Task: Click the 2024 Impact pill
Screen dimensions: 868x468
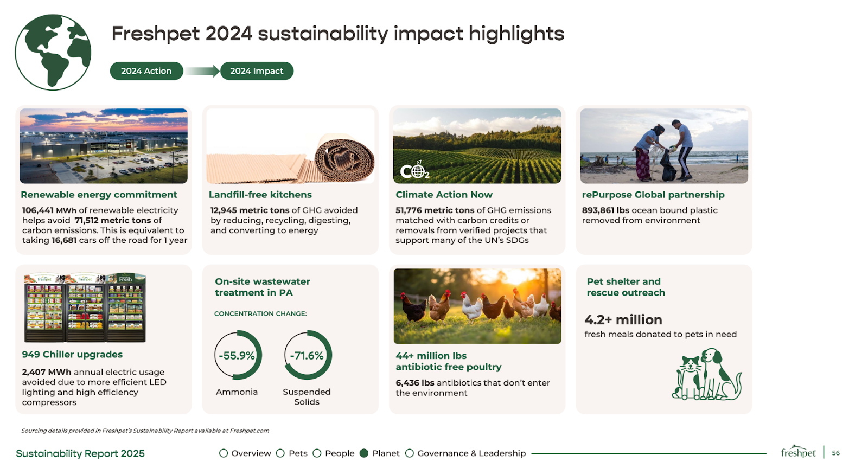Action: [257, 71]
